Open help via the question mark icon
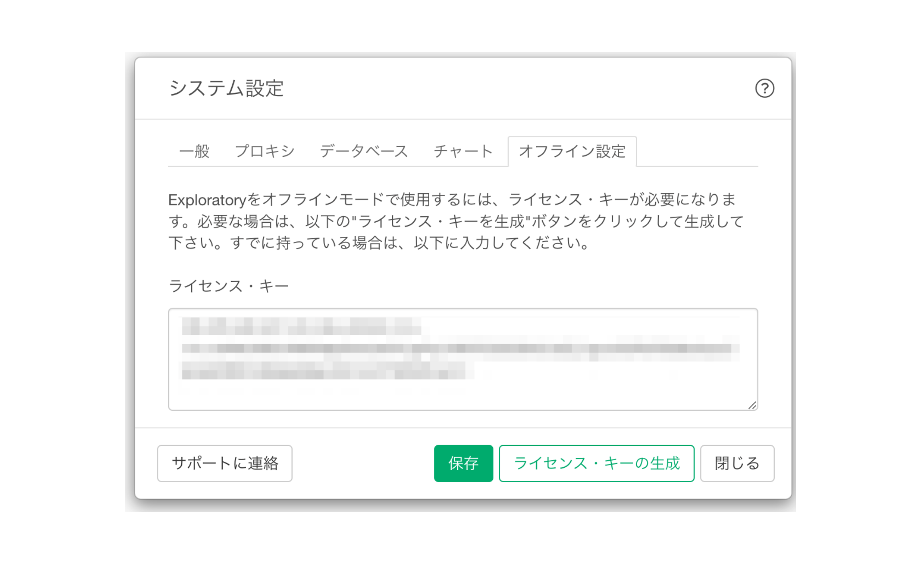Image resolution: width=924 pixels, height=566 pixels. click(764, 88)
